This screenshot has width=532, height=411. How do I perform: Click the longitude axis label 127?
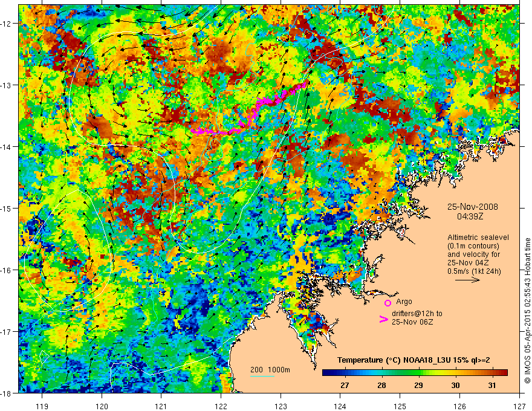[x=519, y=406]
